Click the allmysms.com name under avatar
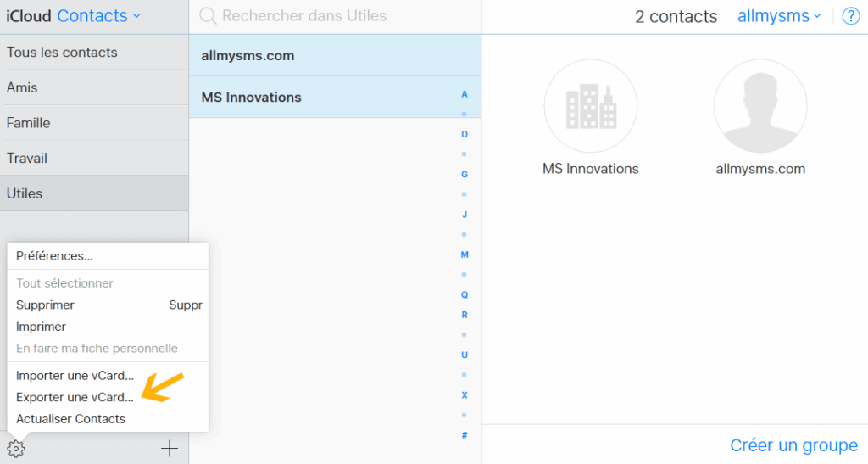Viewport: 868px width, 464px height. coord(760,169)
